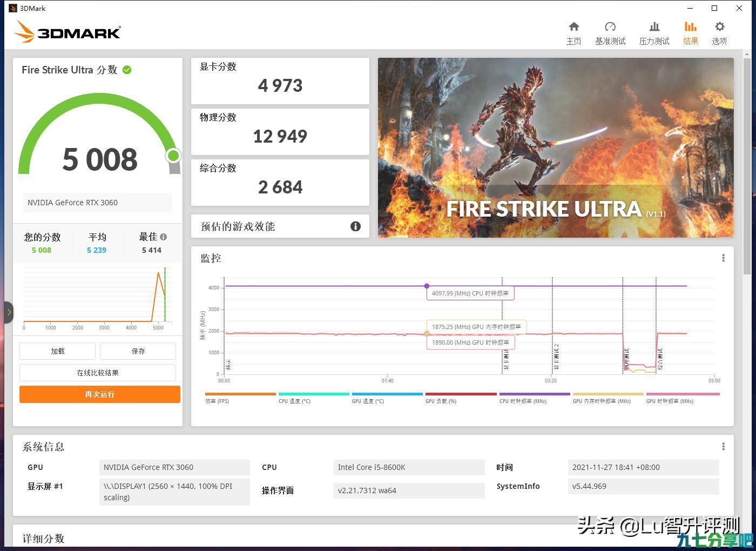
Task: Click the Intel Core i5-8600K value
Action: 409,467
